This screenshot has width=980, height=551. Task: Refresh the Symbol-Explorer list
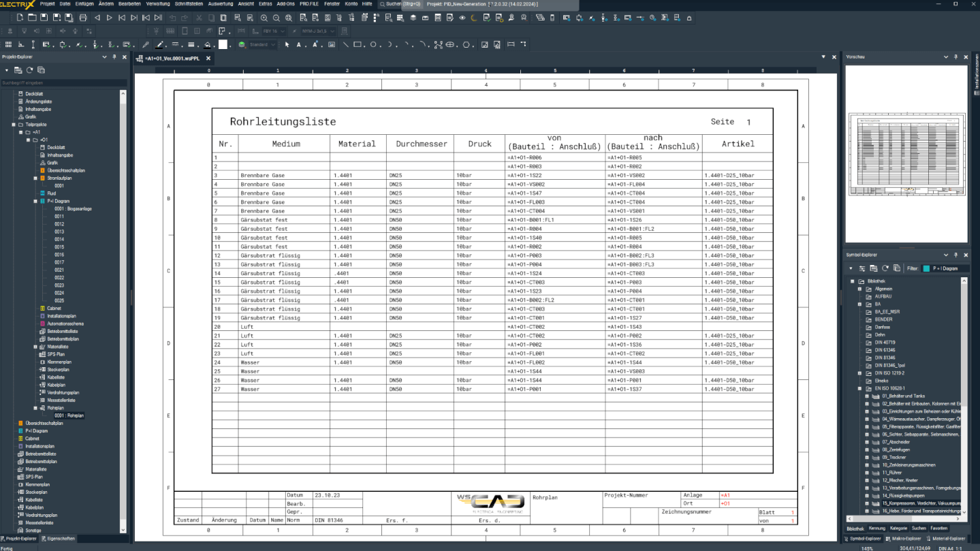point(885,268)
